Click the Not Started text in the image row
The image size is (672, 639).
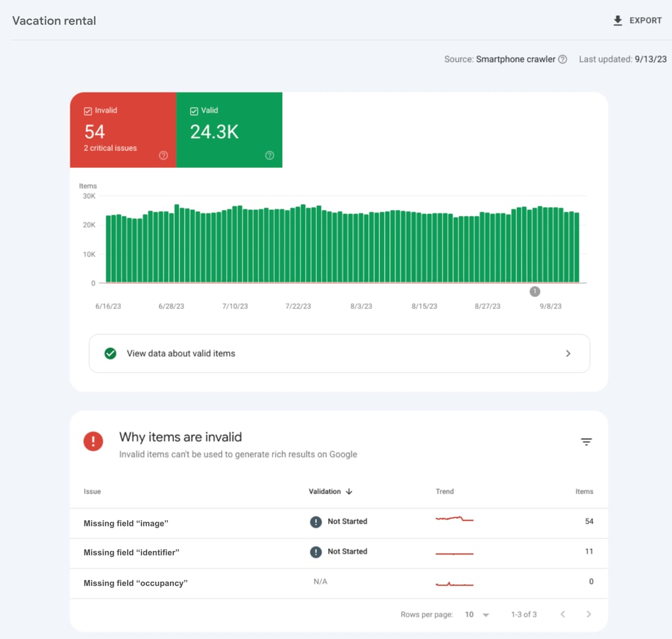coord(347,522)
